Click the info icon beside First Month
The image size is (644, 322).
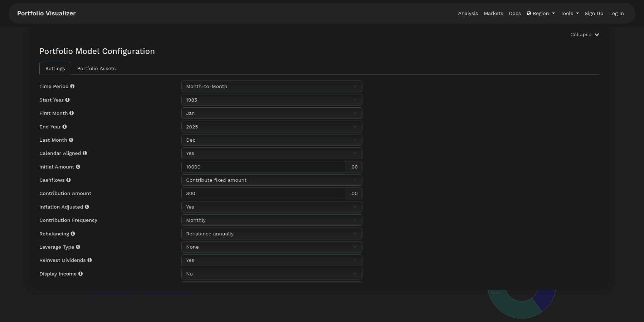click(72, 113)
